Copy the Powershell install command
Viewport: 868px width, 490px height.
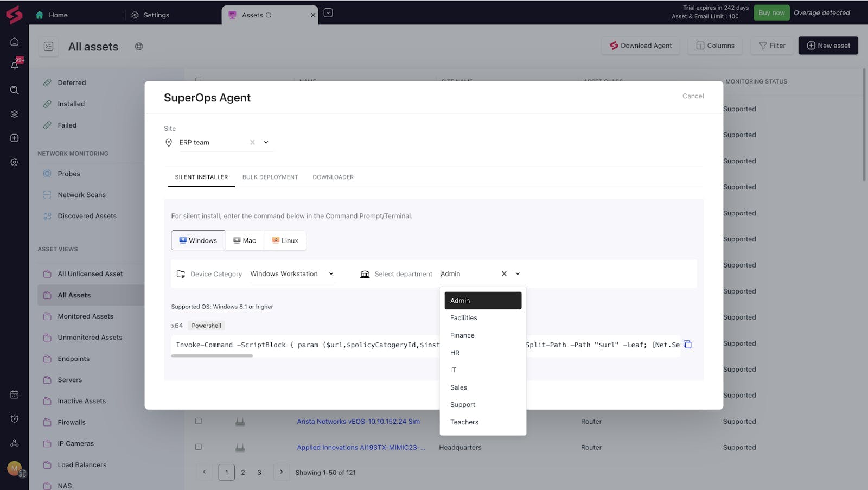coord(687,345)
